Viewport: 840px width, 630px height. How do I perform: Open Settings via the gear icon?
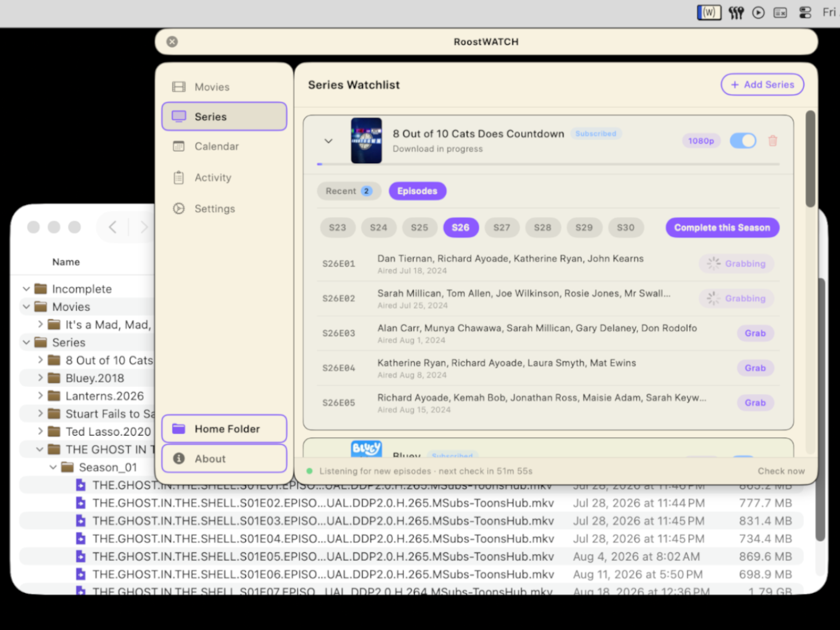click(x=179, y=208)
